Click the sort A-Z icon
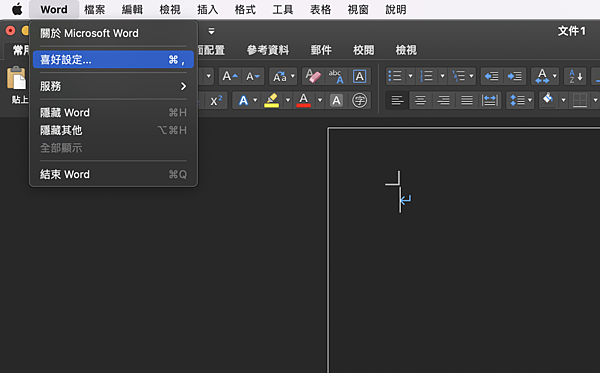 [576, 77]
